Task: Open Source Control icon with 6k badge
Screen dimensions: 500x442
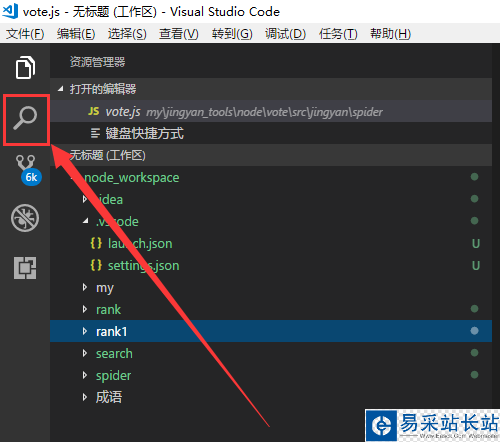Action: tap(28, 169)
